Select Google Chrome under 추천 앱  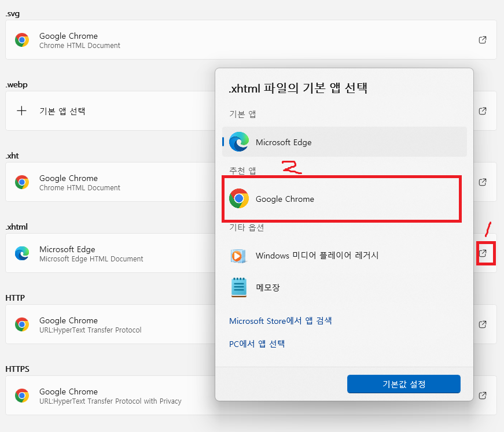[344, 199]
